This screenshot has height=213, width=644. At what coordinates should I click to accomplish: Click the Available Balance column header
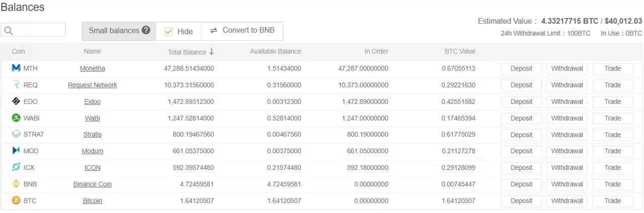coord(275,51)
